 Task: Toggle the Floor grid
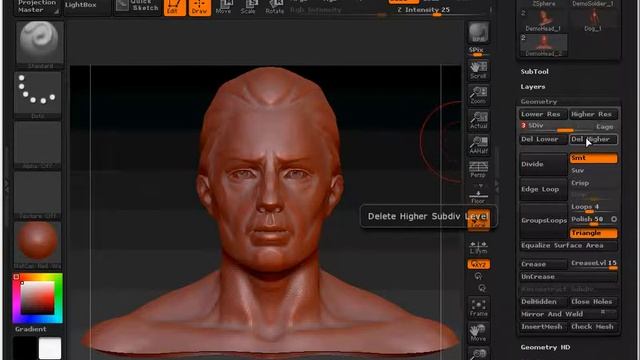click(x=478, y=196)
